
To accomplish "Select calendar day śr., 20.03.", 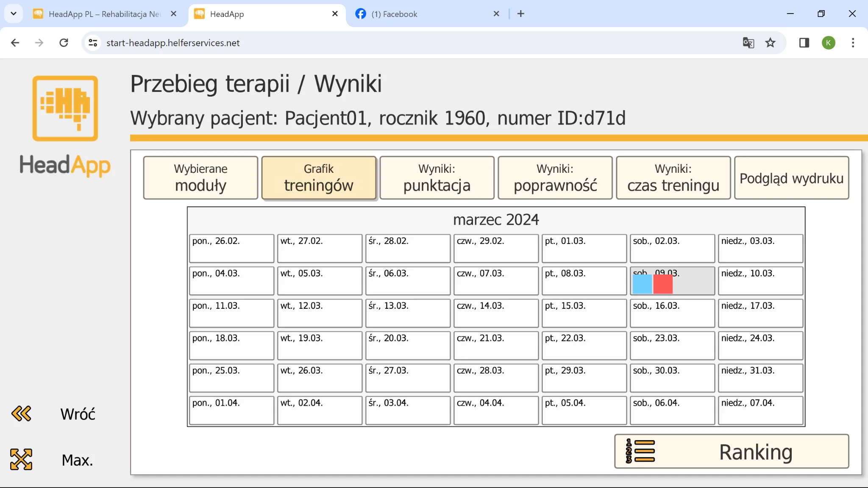I will (408, 346).
